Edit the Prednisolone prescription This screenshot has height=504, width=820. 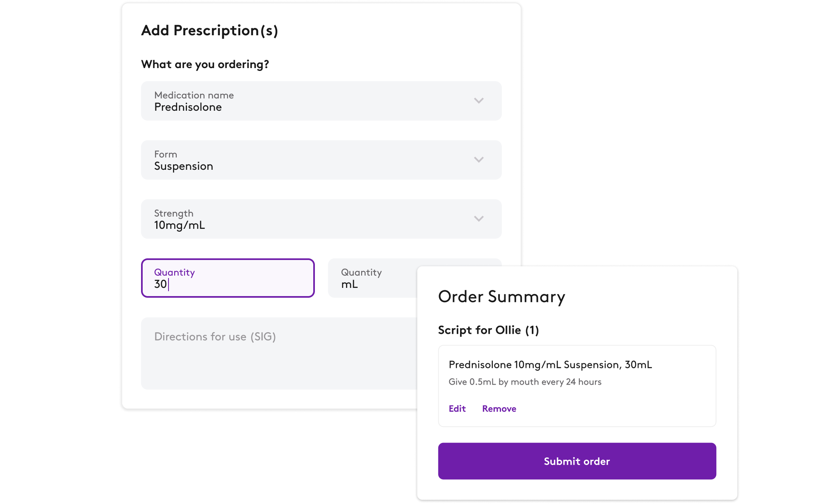tap(457, 408)
